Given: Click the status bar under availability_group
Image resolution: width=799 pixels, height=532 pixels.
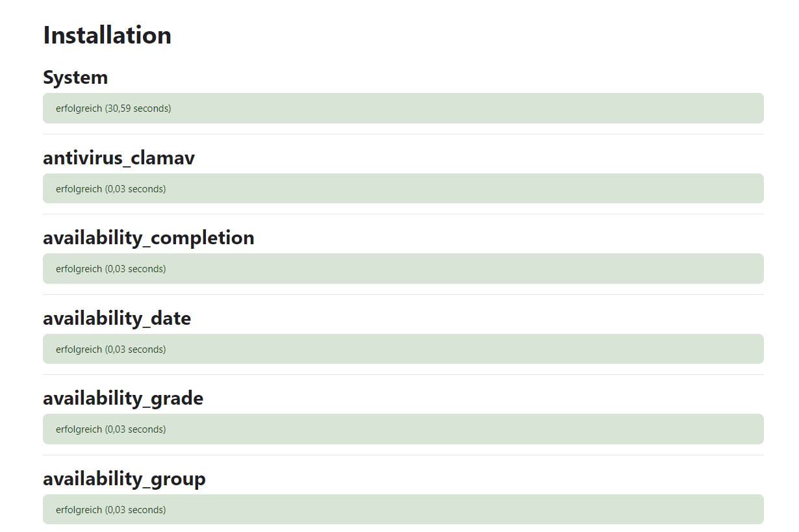Looking at the screenshot, I should pyautogui.click(x=403, y=509).
